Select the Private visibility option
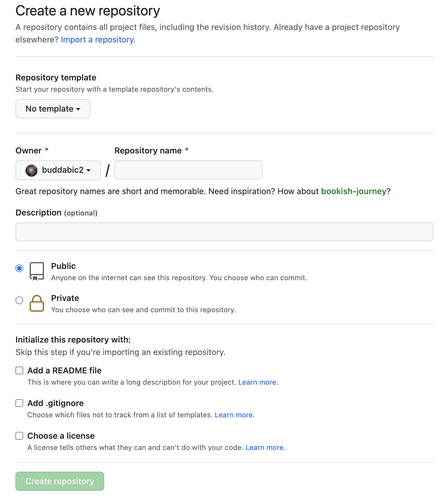443x504 pixels. click(19, 300)
